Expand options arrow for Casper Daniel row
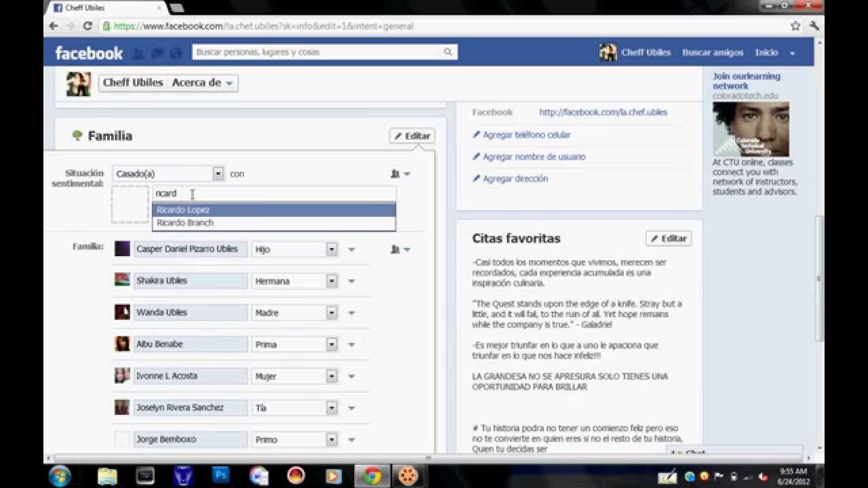The image size is (868, 488). click(x=351, y=249)
